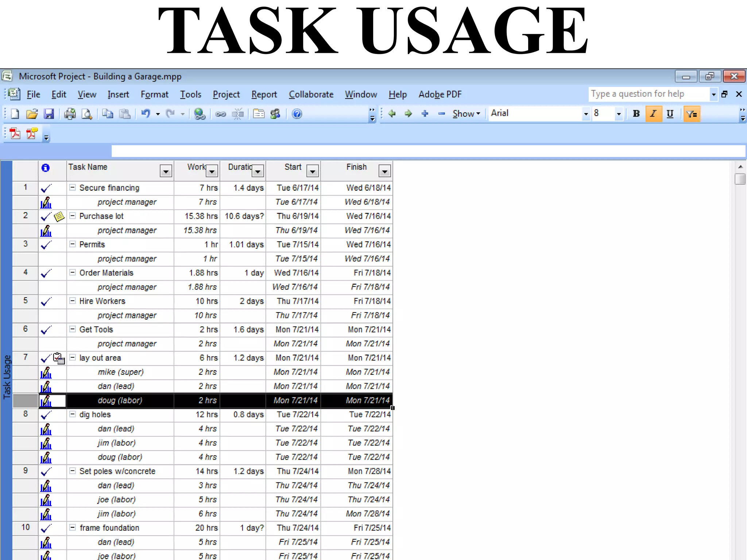747x560 pixels.
Task: Open the Project menu
Action: point(226,94)
